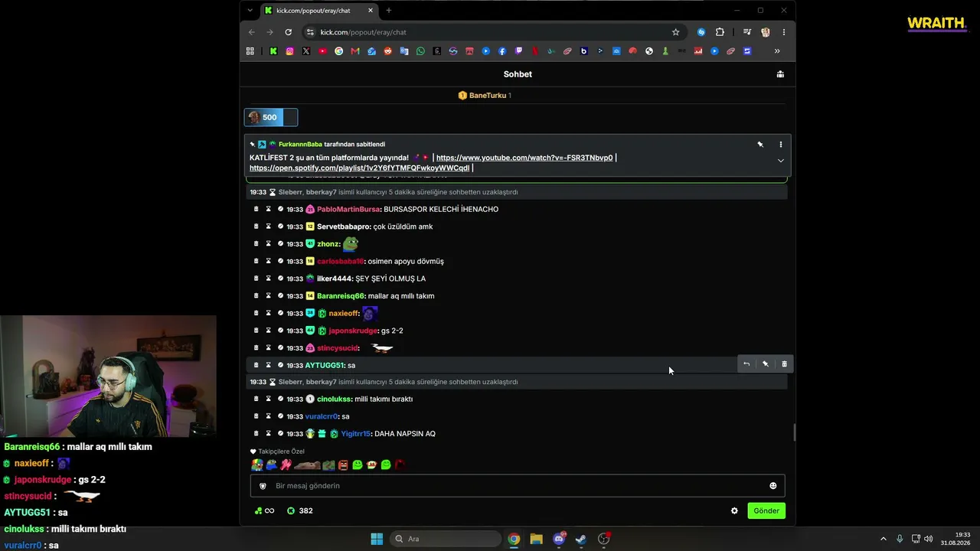Delete naxieoff's message with trash icon
980x551 pixels.
pyautogui.click(x=256, y=313)
